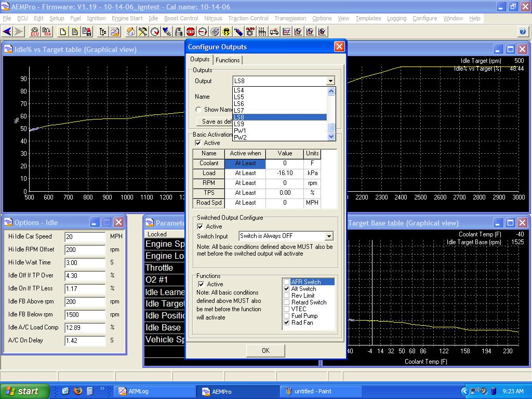
Task: Click the padlock toolbar icon
Action: click(x=179, y=32)
